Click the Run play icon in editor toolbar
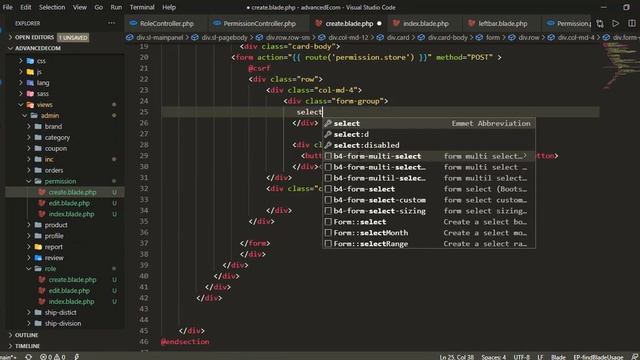The height and width of the screenshot is (360, 640). pyautogui.click(x=616, y=24)
